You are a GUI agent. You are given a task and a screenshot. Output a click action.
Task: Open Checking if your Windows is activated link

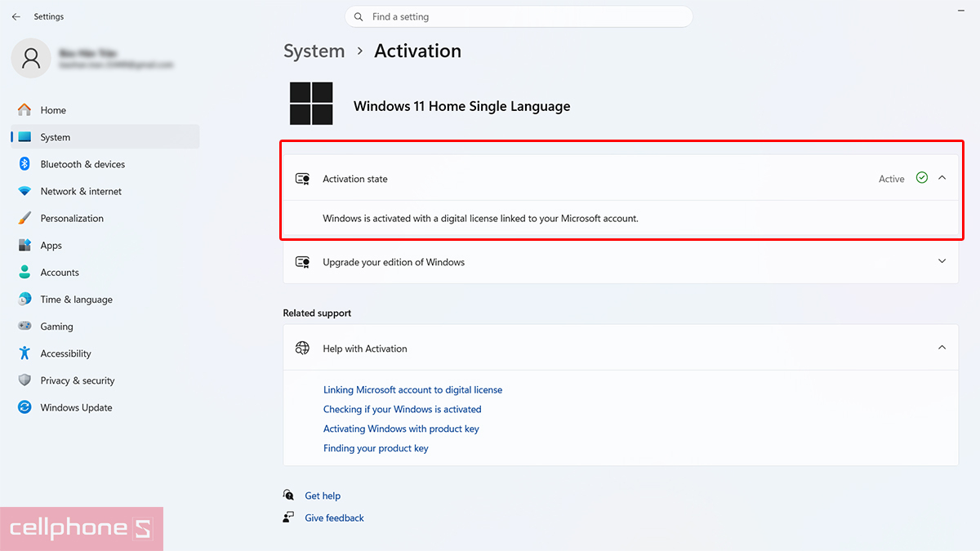403,410
